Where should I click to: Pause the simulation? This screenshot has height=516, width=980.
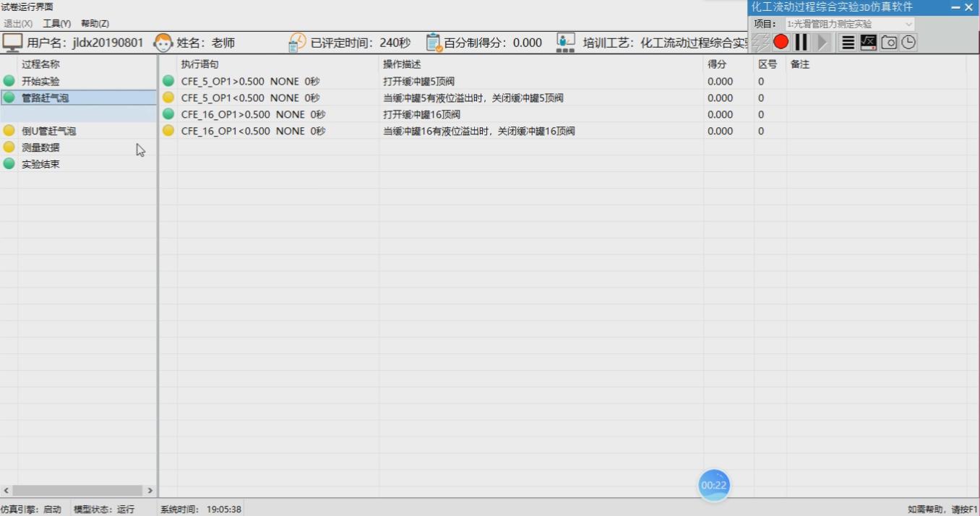point(801,42)
